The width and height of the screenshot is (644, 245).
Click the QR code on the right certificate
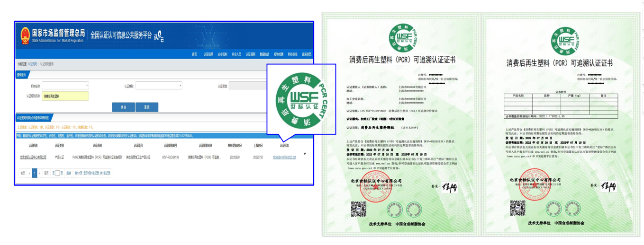(x=517, y=208)
